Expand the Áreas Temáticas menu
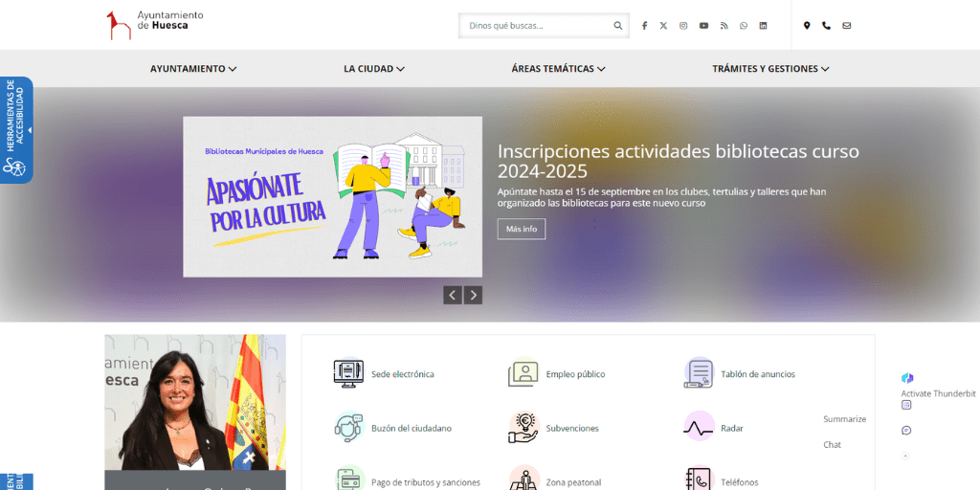 tap(558, 69)
